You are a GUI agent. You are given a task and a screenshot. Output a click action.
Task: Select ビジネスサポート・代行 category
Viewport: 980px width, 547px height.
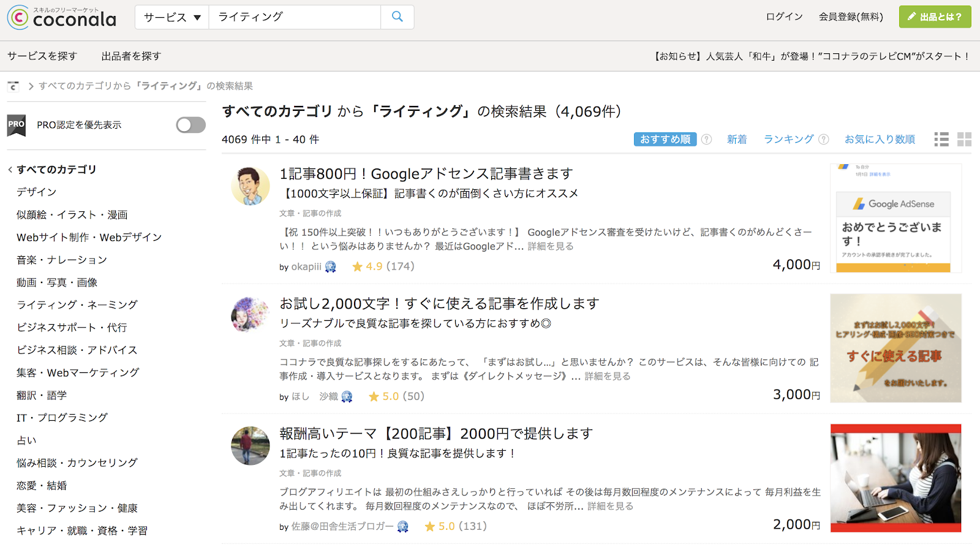tap(72, 328)
